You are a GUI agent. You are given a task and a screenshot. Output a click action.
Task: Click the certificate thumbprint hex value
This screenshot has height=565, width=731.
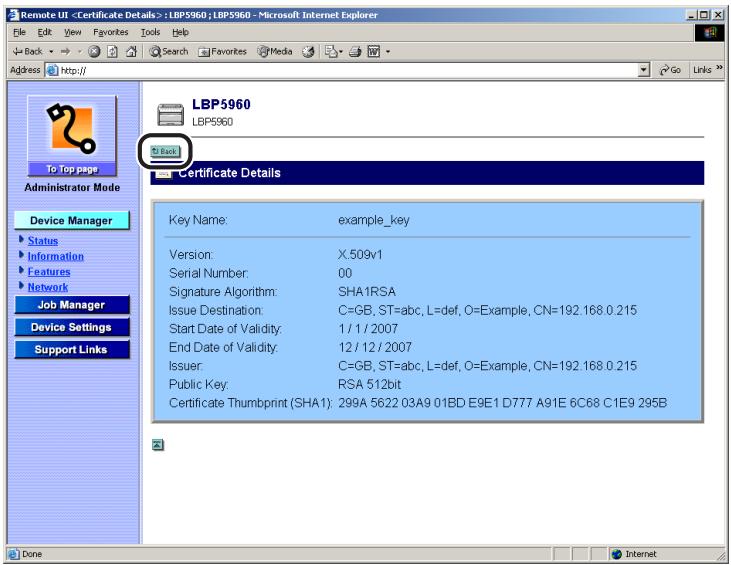click(x=503, y=403)
